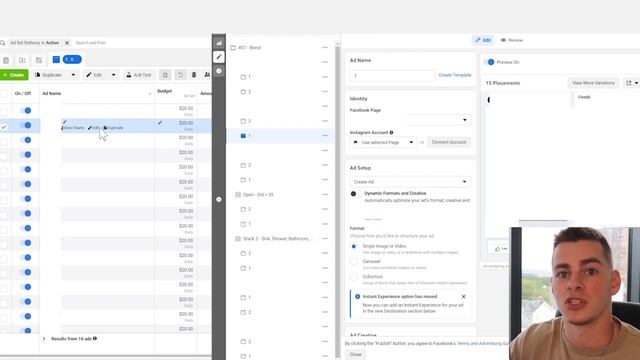Select the Carousel format option
Viewport: 640px width, 360px height.
coord(354,262)
